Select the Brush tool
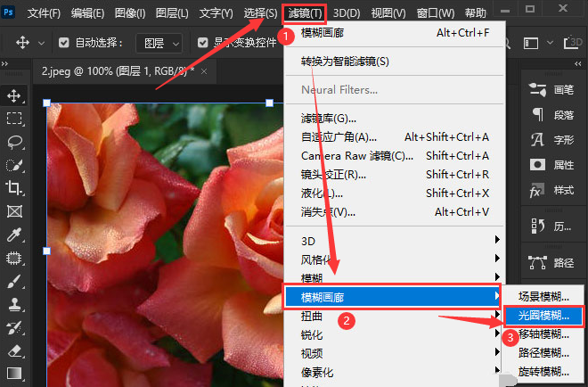Screen dimensions: 588x387 coord(14,282)
